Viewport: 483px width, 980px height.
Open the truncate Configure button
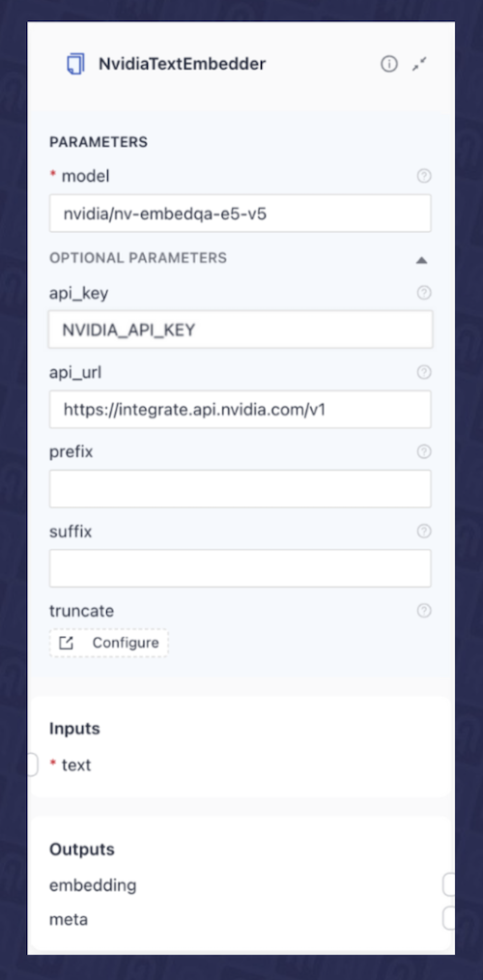(x=109, y=643)
